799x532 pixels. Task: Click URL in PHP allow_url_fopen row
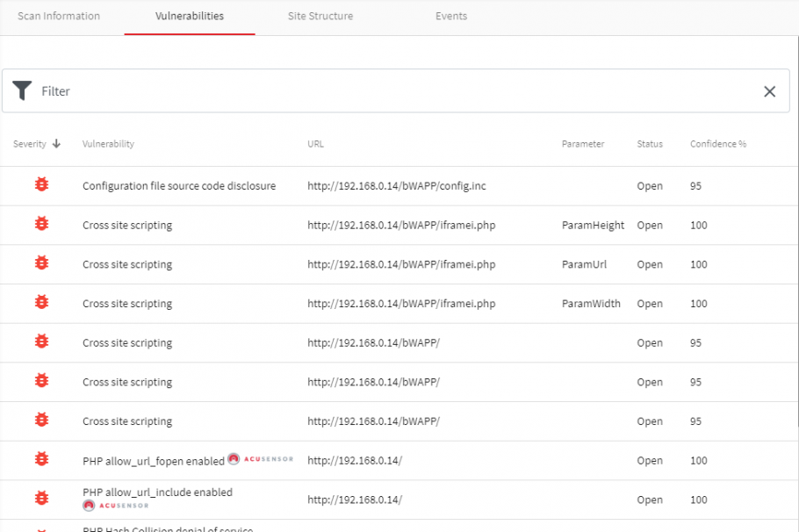pyautogui.click(x=355, y=461)
